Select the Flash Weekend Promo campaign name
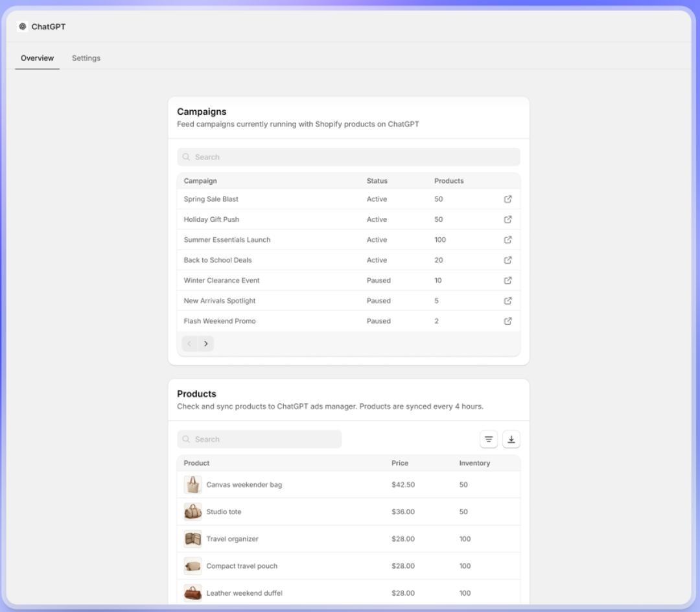Image resolution: width=700 pixels, height=612 pixels. 220,321
